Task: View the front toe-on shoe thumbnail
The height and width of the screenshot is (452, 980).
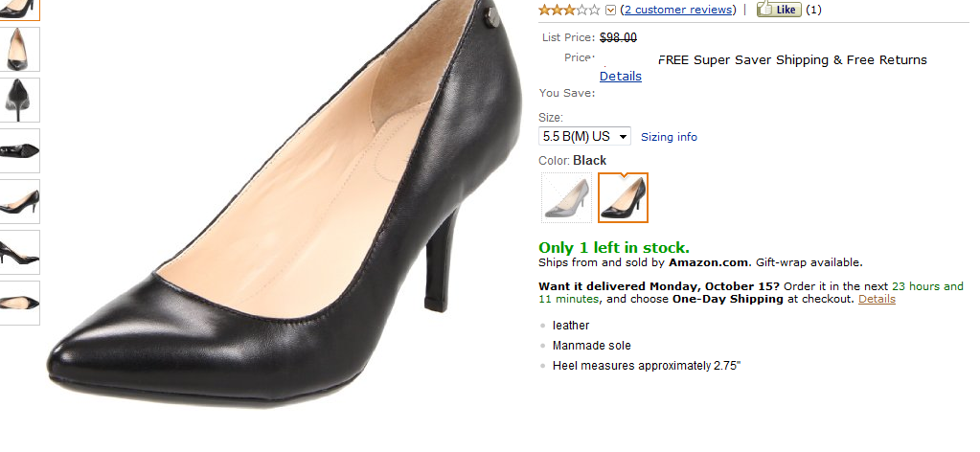Action: (19, 49)
